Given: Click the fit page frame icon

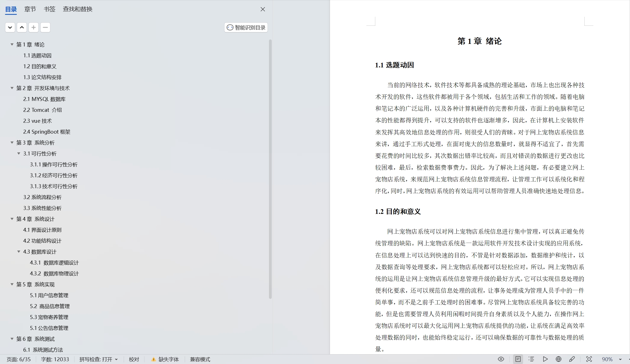Looking at the screenshot, I should [589, 359].
